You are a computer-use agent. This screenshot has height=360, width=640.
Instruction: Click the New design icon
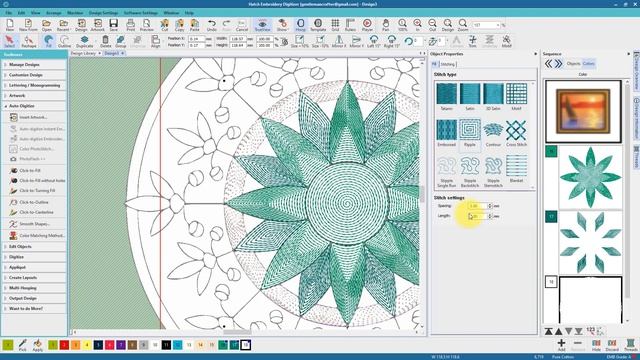click(x=10, y=25)
